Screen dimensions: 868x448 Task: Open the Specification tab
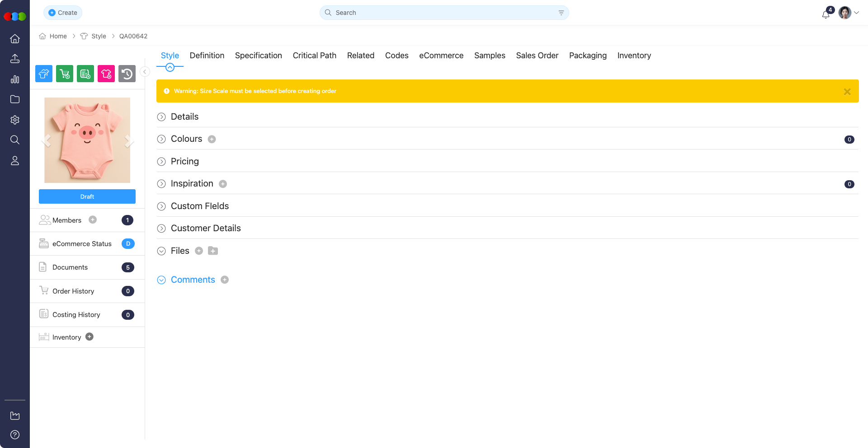coord(258,56)
